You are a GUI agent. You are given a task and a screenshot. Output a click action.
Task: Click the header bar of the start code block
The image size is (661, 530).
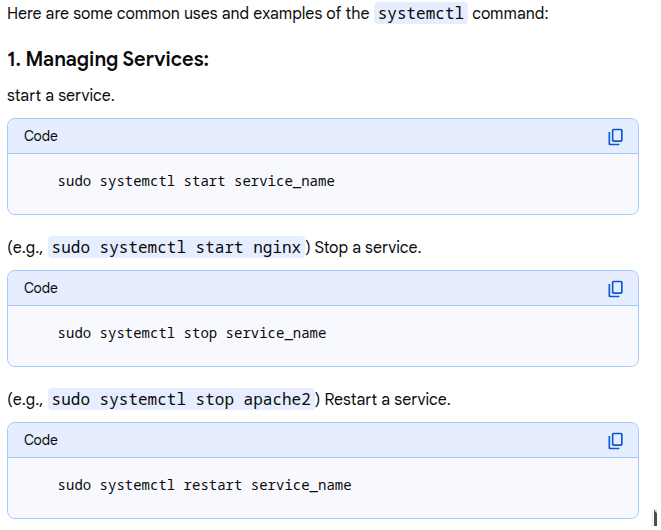320,136
